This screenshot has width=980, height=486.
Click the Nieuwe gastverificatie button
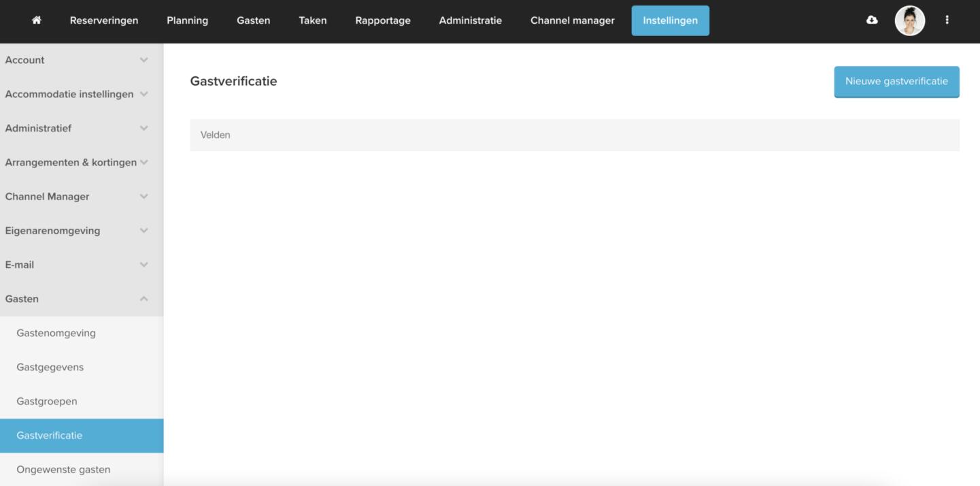(x=896, y=82)
